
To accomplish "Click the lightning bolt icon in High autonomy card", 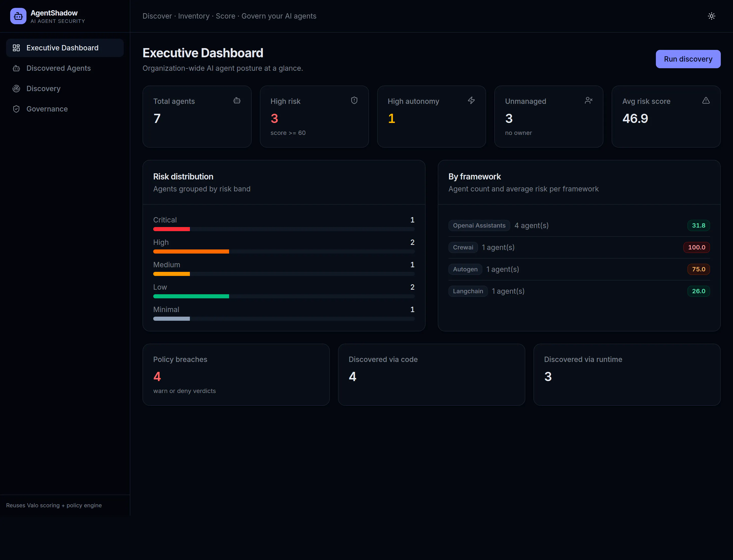I will tap(471, 100).
